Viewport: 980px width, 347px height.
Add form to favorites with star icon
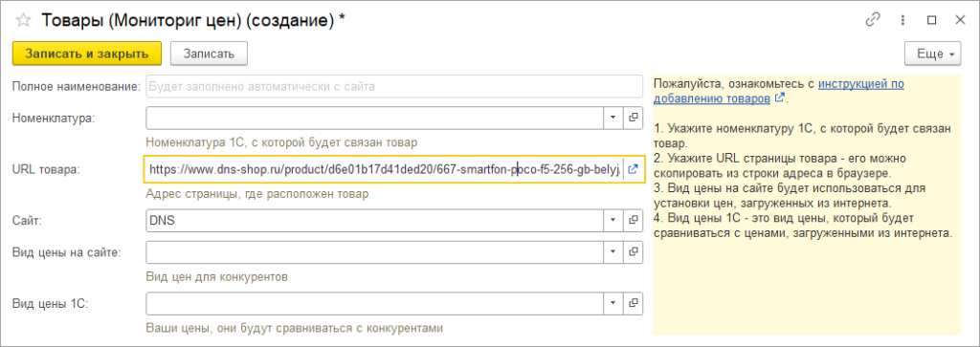[23, 21]
